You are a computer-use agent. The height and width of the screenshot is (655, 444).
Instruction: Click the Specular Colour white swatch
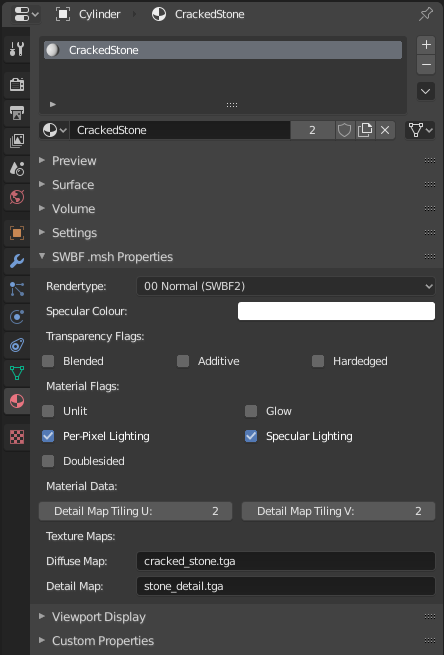coord(336,311)
